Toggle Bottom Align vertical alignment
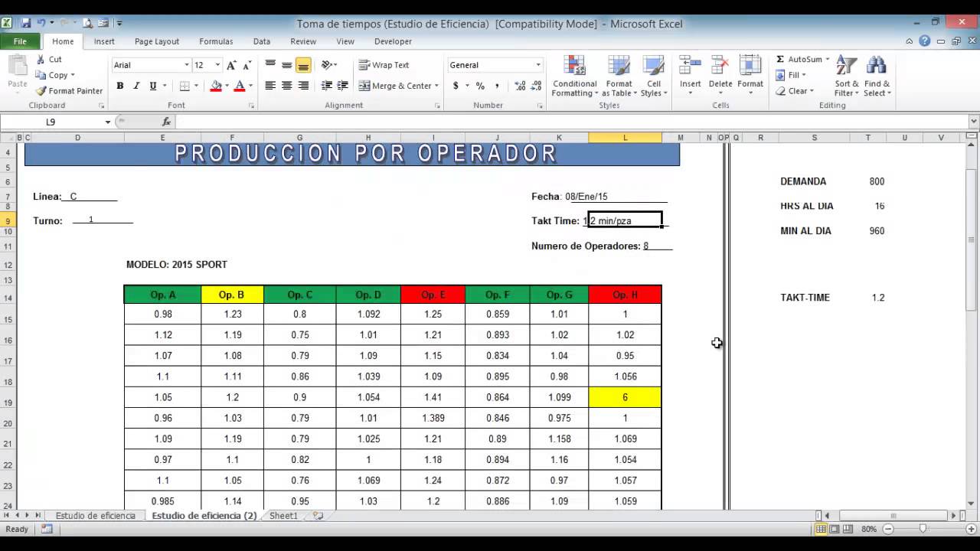Viewport: 980px width, 551px height. (303, 65)
